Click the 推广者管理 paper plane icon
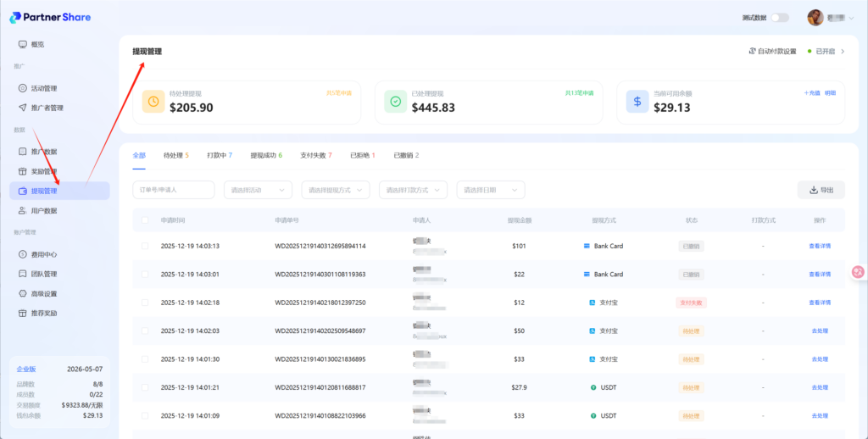 tap(22, 108)
